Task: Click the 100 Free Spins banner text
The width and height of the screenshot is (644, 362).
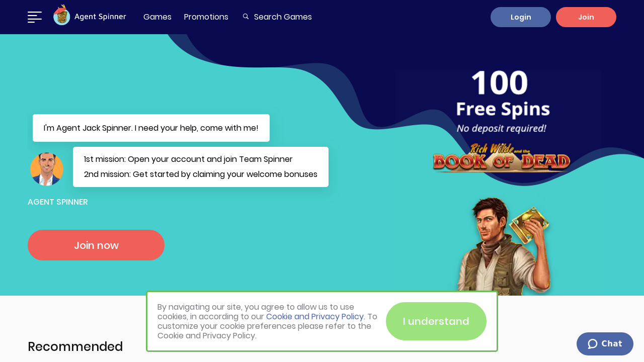Action: click(x=503, y=101)
